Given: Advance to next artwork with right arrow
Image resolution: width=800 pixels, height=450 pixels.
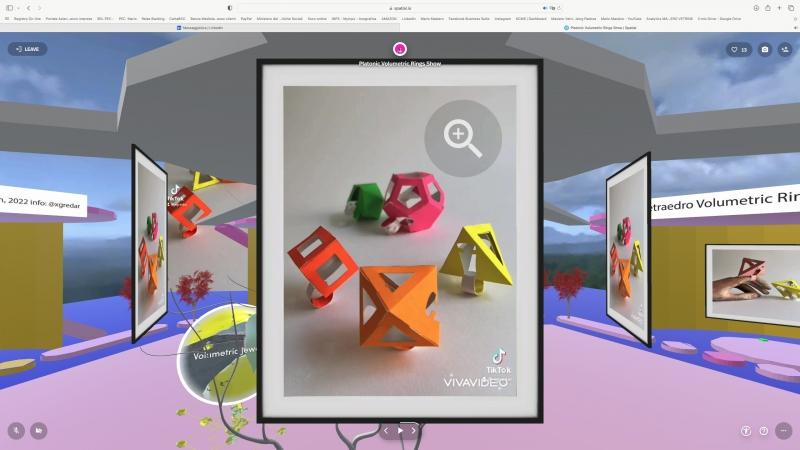Looking at the screenshot, I should 414,430.
